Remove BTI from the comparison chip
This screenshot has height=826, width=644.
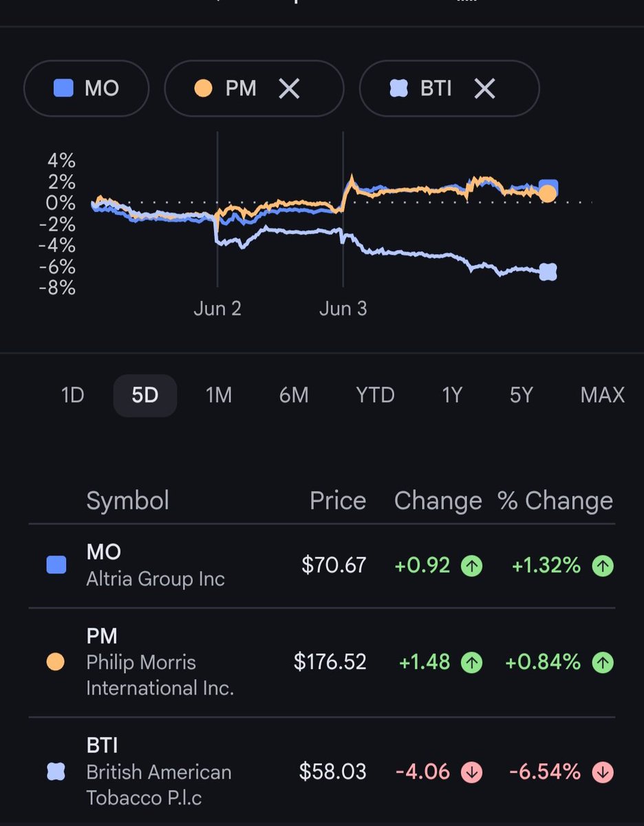(484, 88)
